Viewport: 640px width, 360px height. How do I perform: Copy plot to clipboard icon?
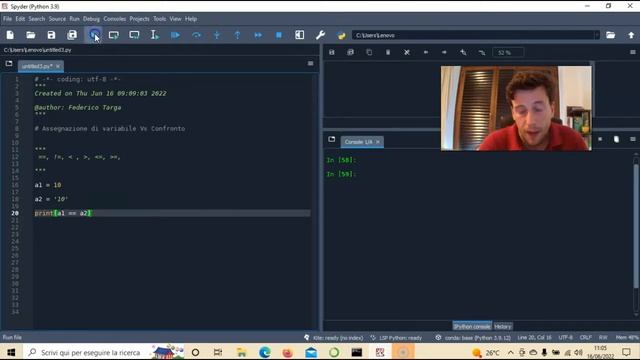coord(369,52)
